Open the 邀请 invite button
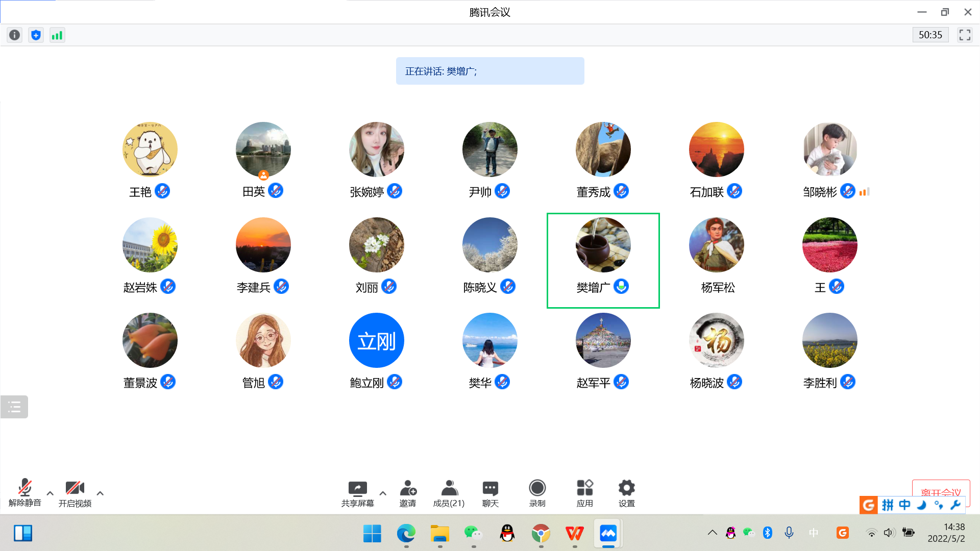Screen dimensions: 980x551 tap(408, 493)
